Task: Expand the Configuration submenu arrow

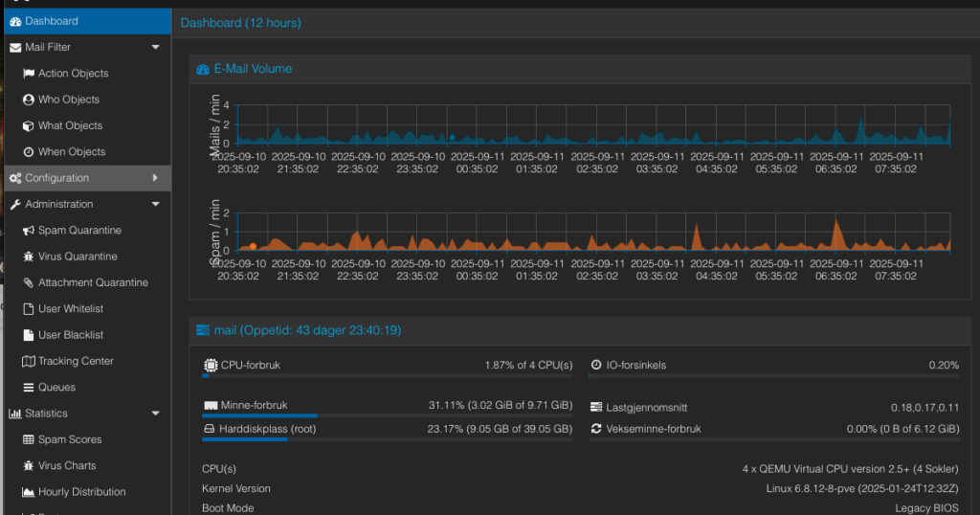Action: tap(156, 178)
